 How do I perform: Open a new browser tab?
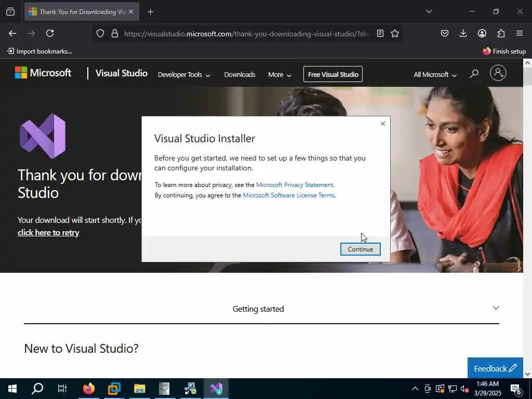click(151, 12)
